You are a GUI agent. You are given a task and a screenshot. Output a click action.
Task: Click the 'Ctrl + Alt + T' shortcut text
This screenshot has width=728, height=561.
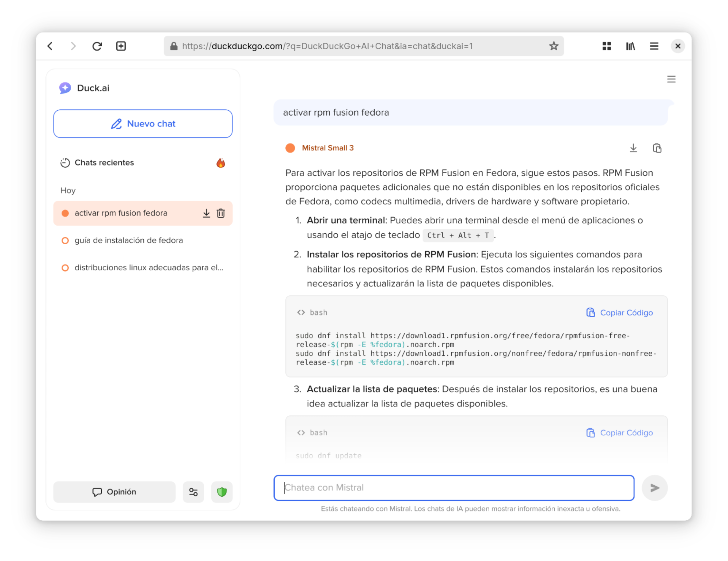click(458, 235)
